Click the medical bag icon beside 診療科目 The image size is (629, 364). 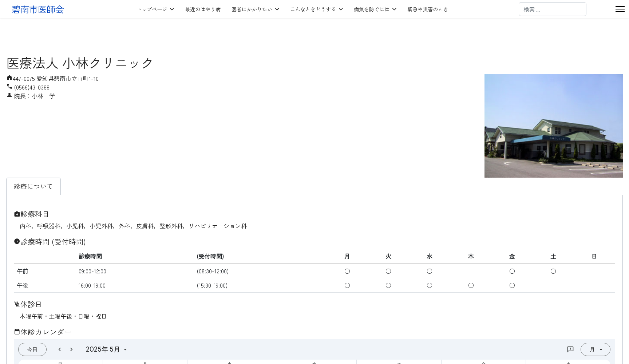(x=17, y=214)
